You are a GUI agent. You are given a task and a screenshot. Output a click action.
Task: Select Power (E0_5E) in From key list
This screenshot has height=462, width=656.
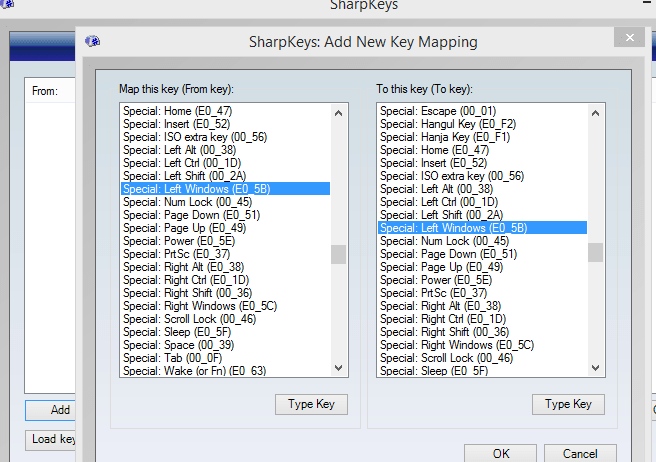[225, 241]
